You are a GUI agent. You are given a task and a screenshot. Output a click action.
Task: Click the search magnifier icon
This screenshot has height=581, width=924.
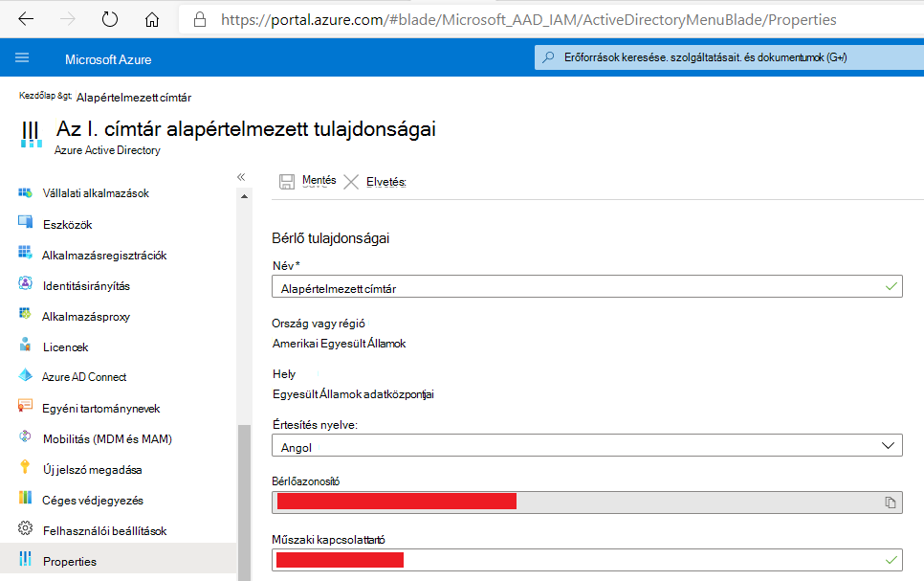pos(549,57)
